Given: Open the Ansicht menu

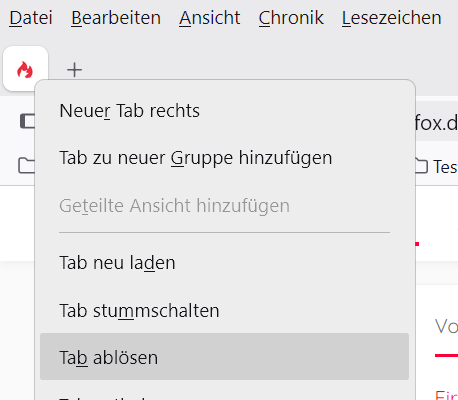Looking at the screenshot, I should (210, 18).
